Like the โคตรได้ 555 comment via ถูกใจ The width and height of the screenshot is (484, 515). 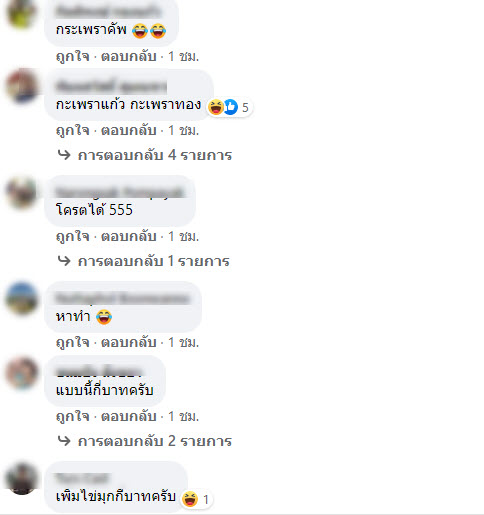pyautogui.click(x=73, y=236)
